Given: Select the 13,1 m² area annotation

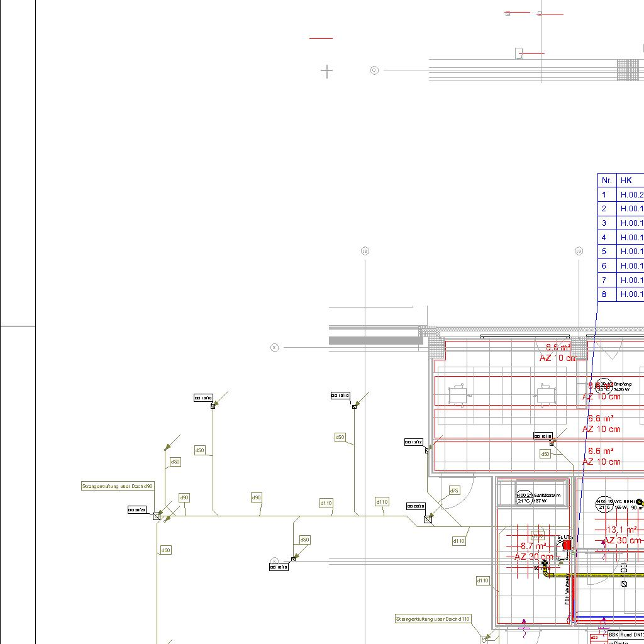Looking at the screenshot, I should pyautogui.click(x=622, y=530).
